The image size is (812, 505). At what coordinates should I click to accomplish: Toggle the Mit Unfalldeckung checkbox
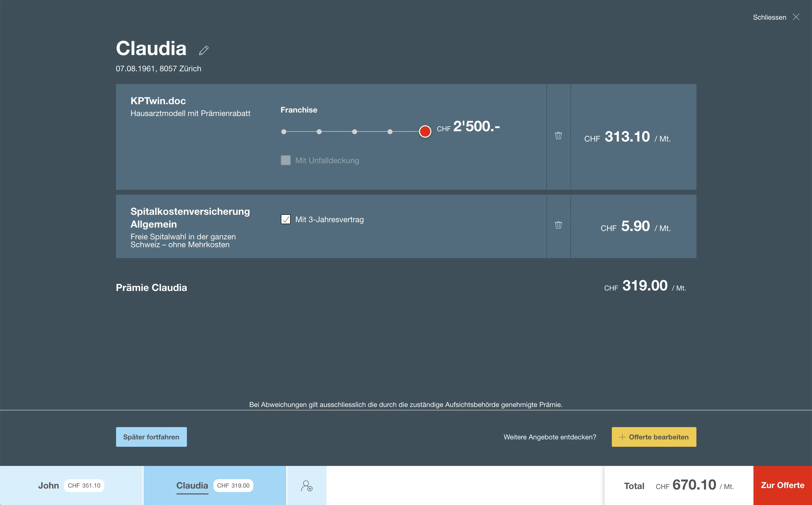(286, 160)
